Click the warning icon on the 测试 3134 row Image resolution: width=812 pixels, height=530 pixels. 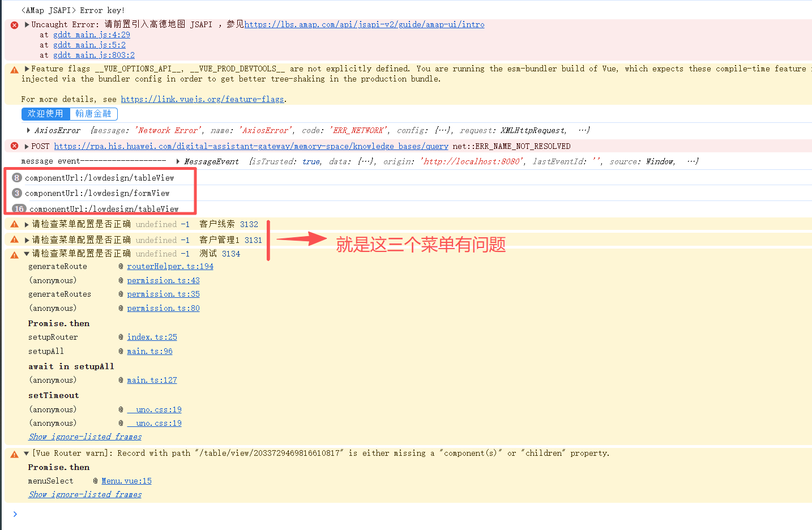point(15,255)
